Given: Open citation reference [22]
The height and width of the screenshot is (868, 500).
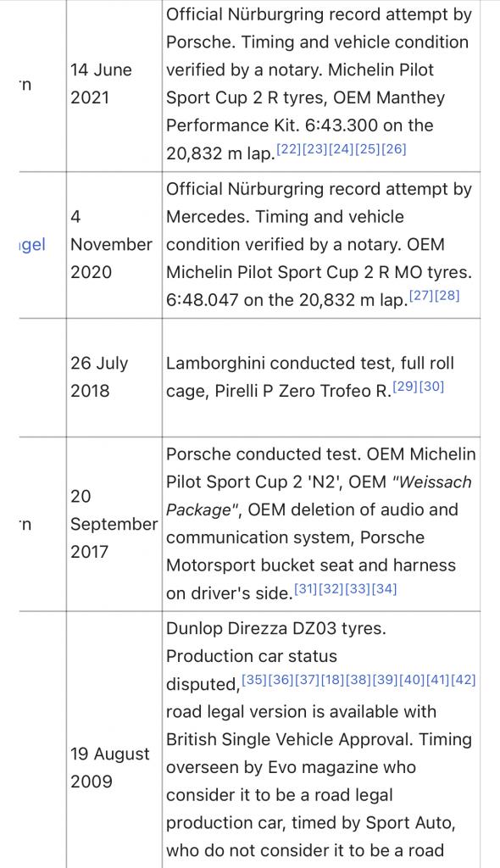Looking at the screenshot, I should point(288,149).
